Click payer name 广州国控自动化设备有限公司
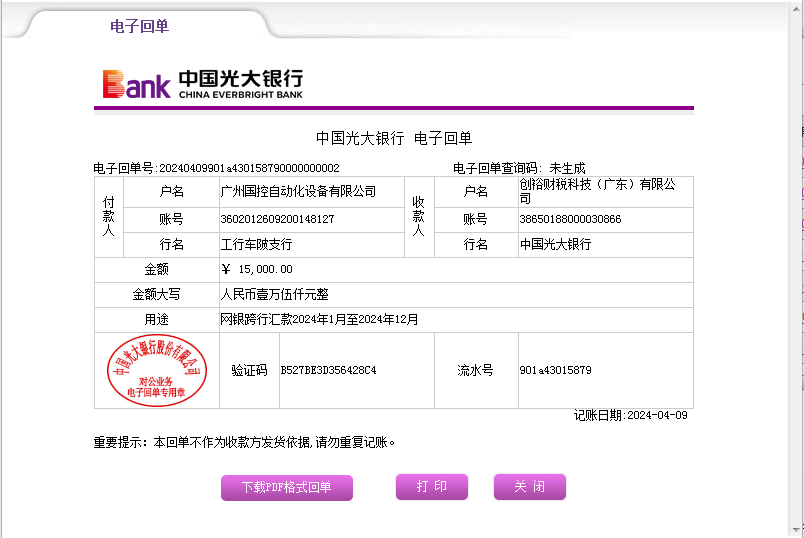The image size is (804, 538). (298, 192)
